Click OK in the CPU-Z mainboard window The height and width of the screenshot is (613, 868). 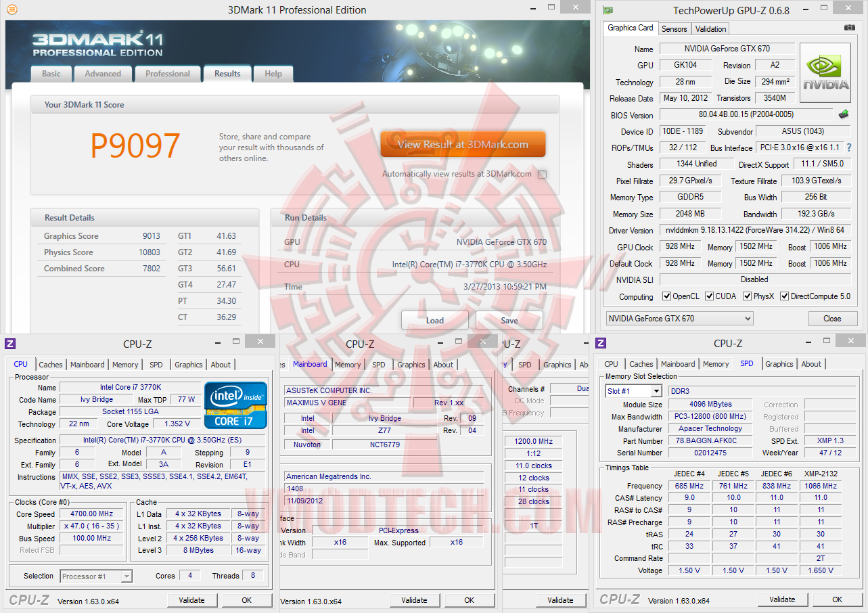(470, 600)
